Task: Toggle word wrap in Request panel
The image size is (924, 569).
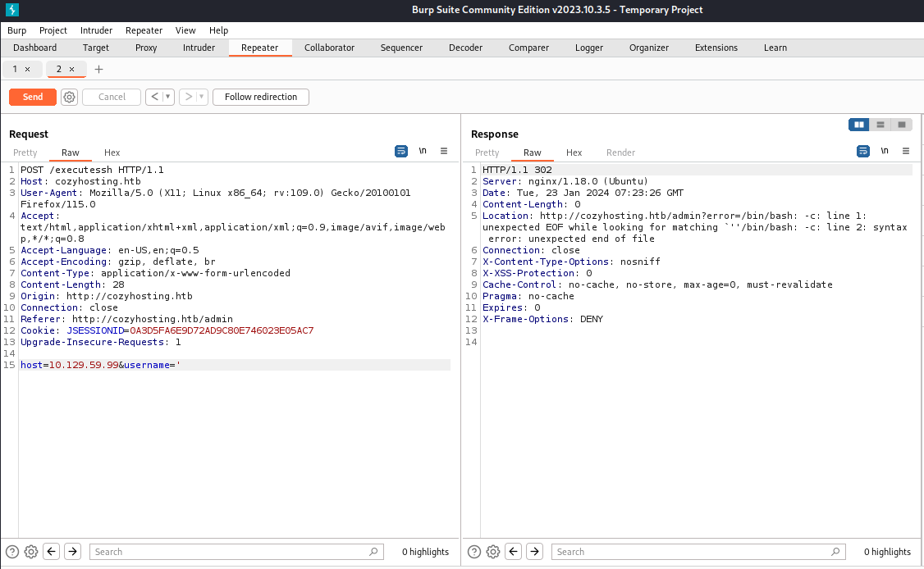Action: [x=401, y=152]
